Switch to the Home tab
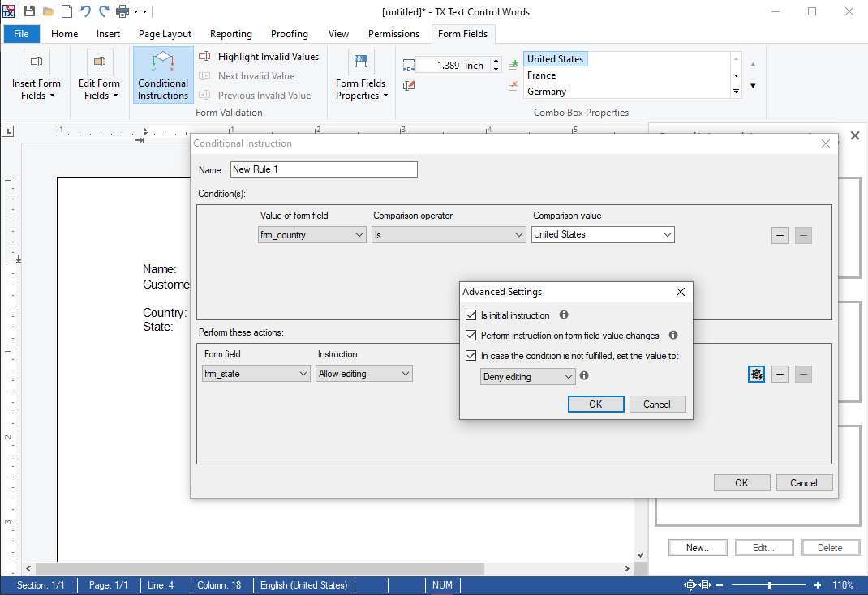Screen dimensions: 868x595 [x=65, y=34]
